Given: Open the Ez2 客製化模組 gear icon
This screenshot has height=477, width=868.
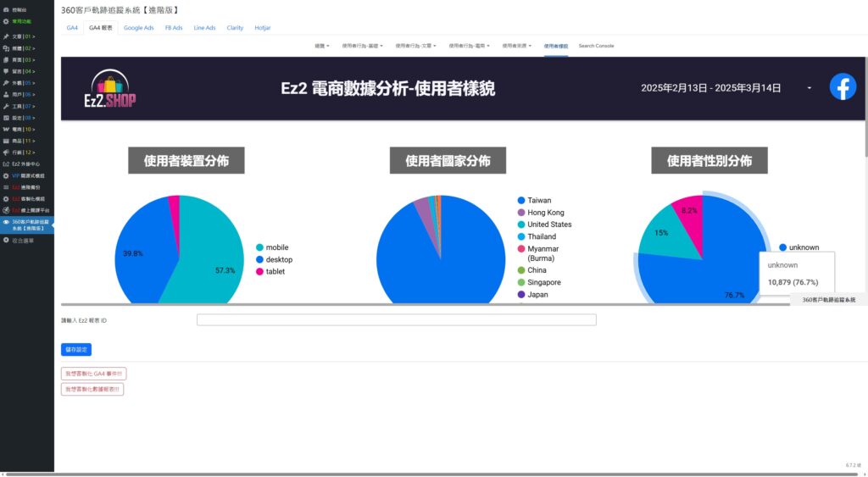Looking at the screenshot, I should coord(6,198).
